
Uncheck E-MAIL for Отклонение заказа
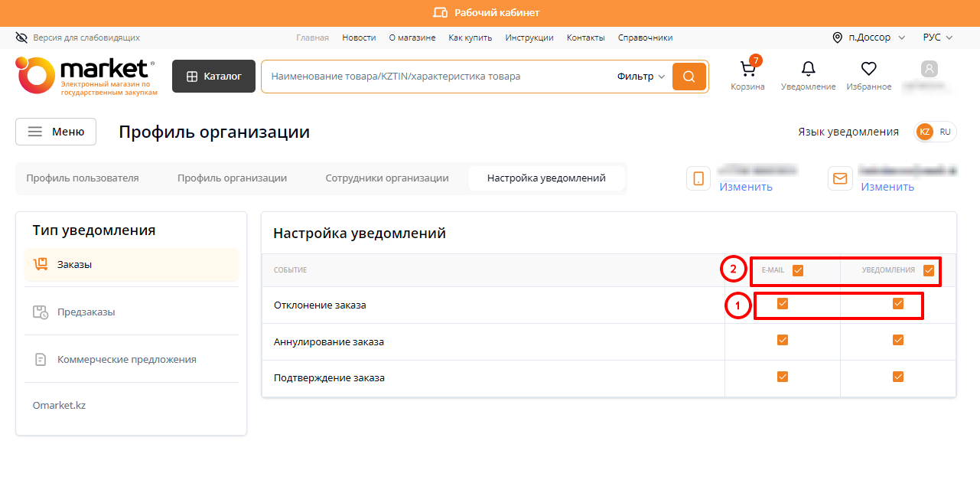[782, 304]
